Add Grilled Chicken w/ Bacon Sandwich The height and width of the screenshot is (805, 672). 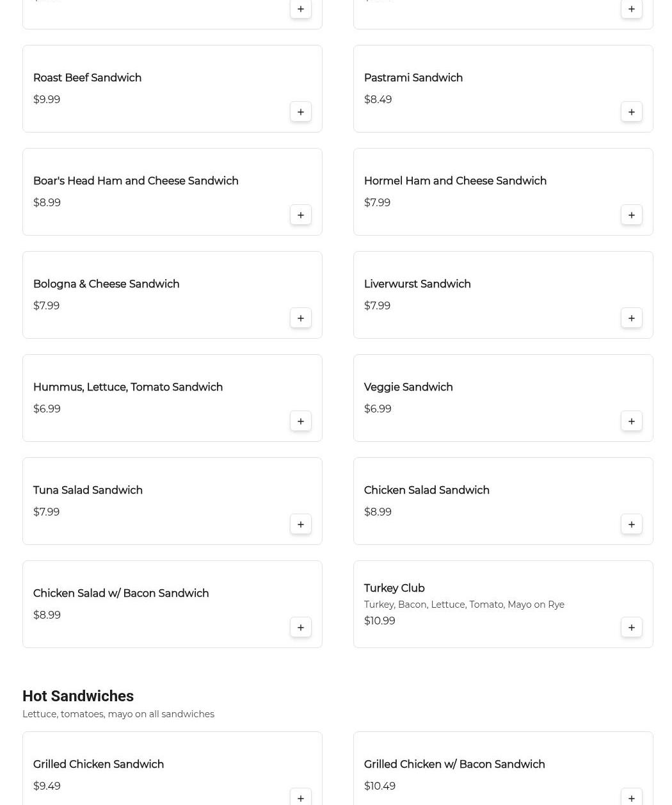pyautogui.click(x=631, y=798)
